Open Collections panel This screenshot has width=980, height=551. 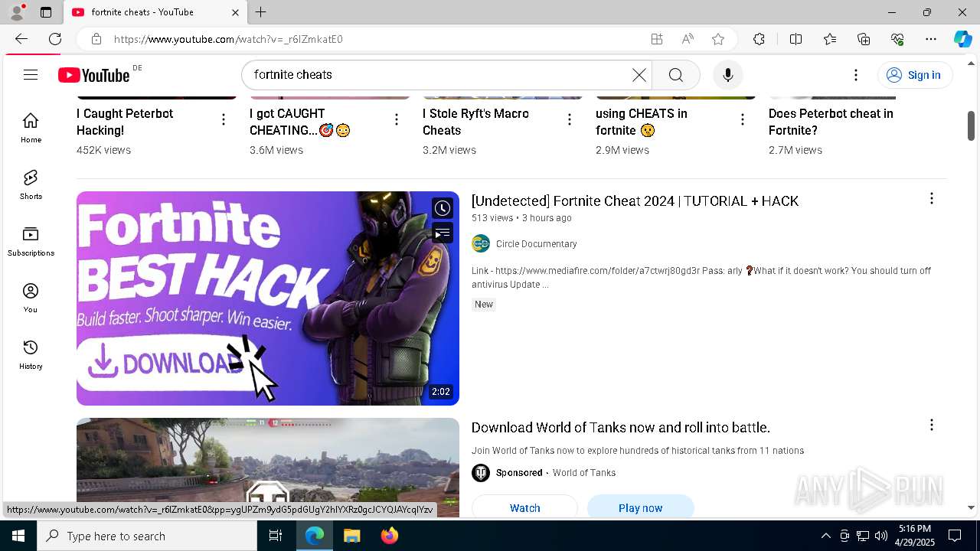tap(864, 39)
